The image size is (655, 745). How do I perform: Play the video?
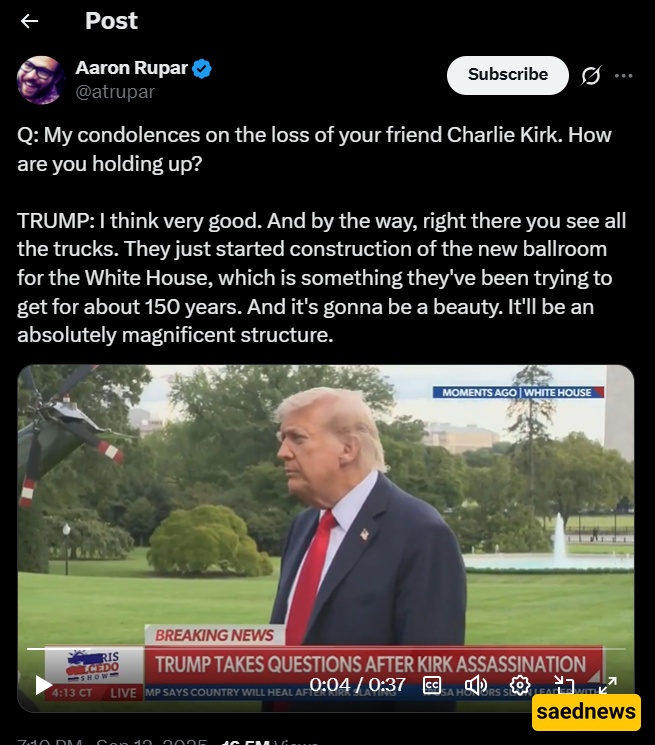[44, 685]
